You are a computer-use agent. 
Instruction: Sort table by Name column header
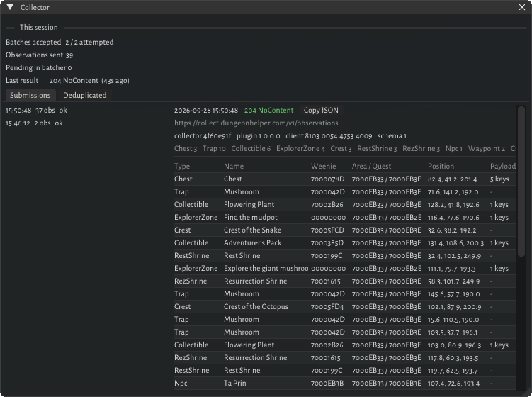(x=234, y=167)
